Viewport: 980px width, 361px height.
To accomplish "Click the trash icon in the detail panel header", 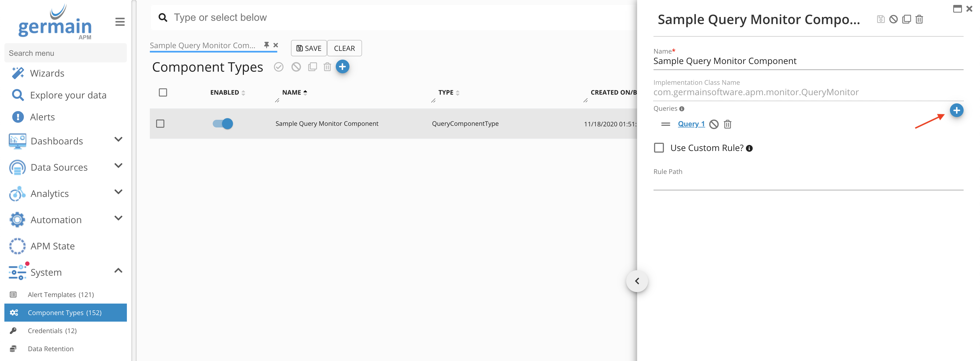I will click(x=919, y=19).
